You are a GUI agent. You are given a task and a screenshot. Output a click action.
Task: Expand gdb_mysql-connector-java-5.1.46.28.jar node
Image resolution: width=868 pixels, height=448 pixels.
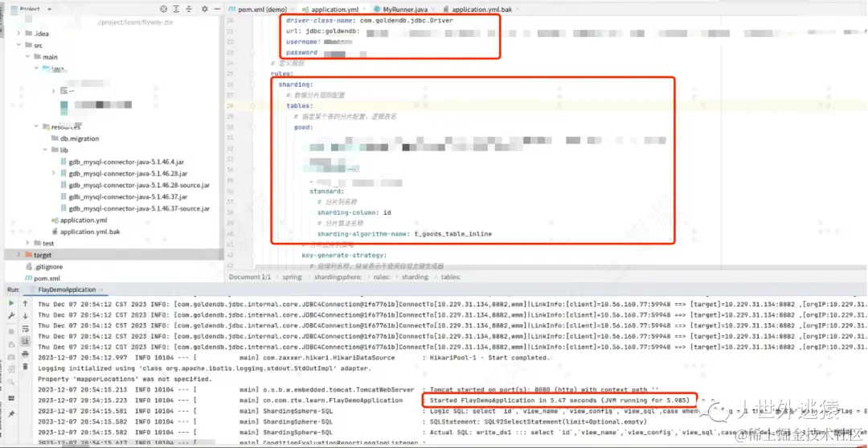click(54, 174)
